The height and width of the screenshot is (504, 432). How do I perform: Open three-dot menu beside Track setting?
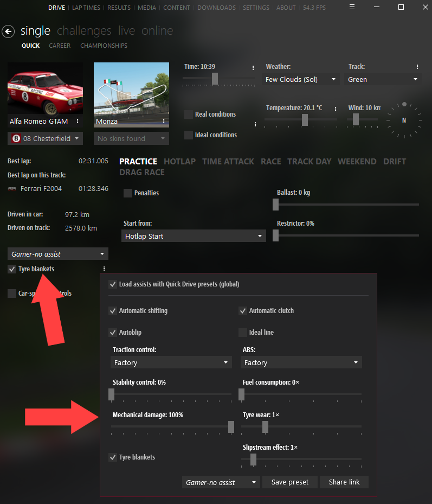[417, 67]
